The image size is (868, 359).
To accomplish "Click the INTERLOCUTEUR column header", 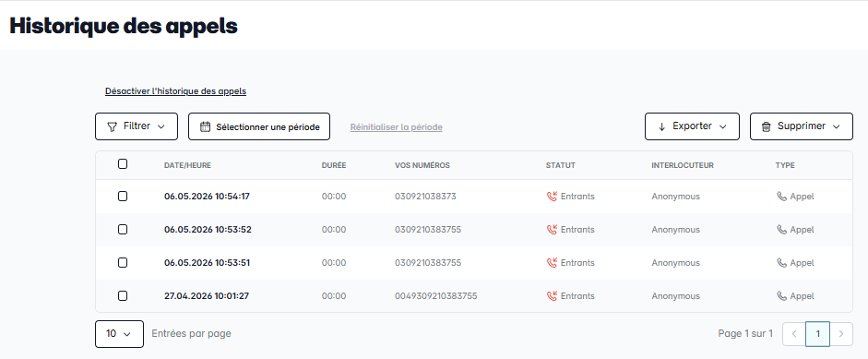I will click(683, 165).
